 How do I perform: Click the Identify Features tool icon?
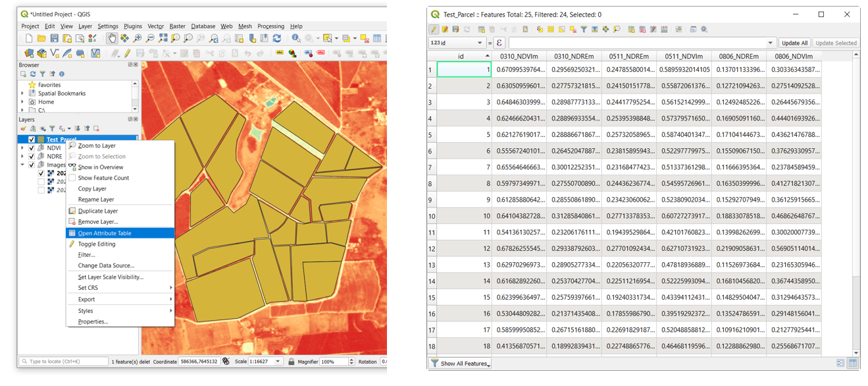click(x=296, y=39)
